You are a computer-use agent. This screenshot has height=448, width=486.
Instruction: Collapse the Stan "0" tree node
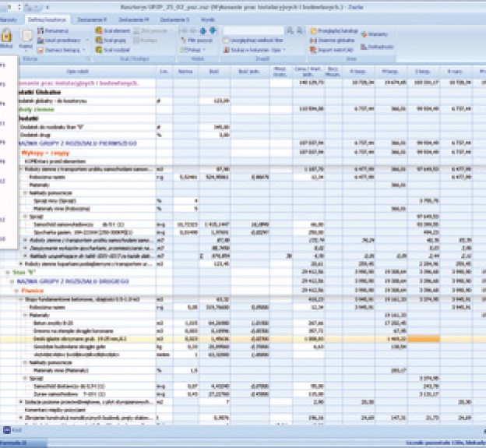tap(8, 272)
